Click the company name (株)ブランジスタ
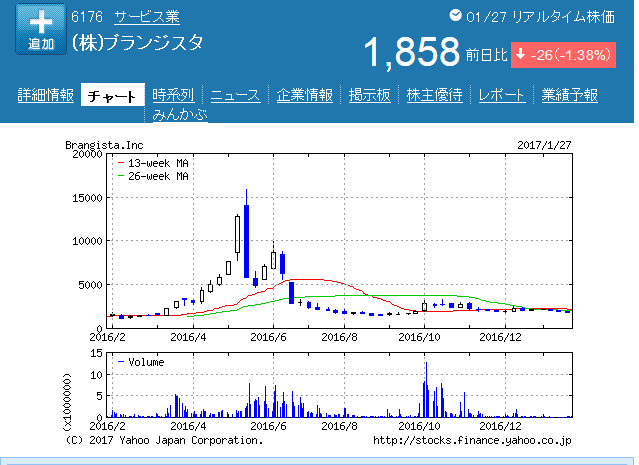Screen dimensions: 639x465 [x=137, y=42]
